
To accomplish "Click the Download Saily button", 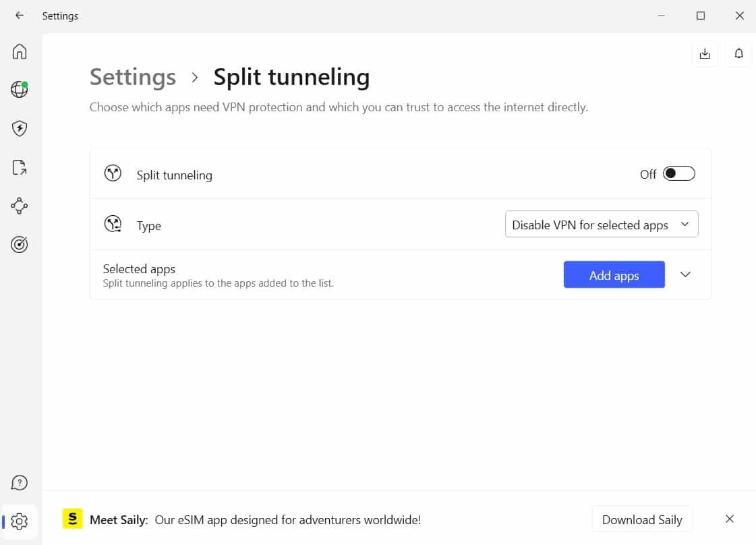I will (642, 519).
